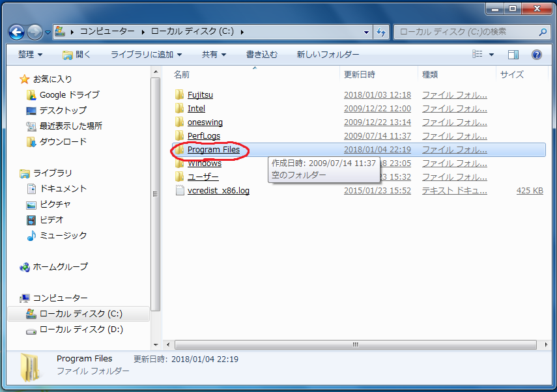Click the 425 KB size value

coord(530,191)
